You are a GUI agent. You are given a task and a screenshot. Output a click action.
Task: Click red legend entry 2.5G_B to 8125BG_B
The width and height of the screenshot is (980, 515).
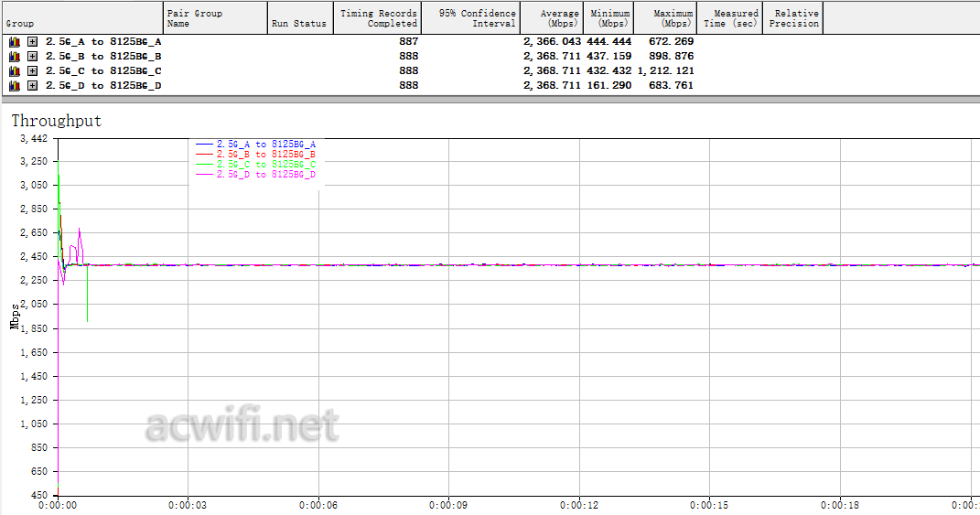pyautogui.click(x=256, y=155)
